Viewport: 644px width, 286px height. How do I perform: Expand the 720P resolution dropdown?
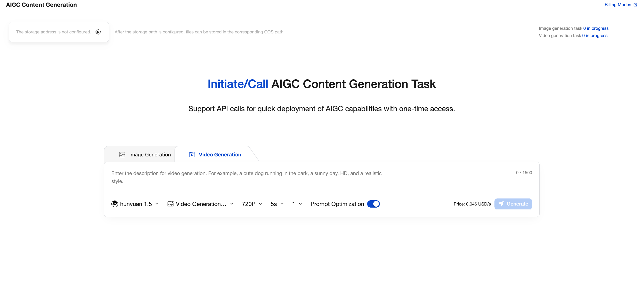click(x=252, y=204)
